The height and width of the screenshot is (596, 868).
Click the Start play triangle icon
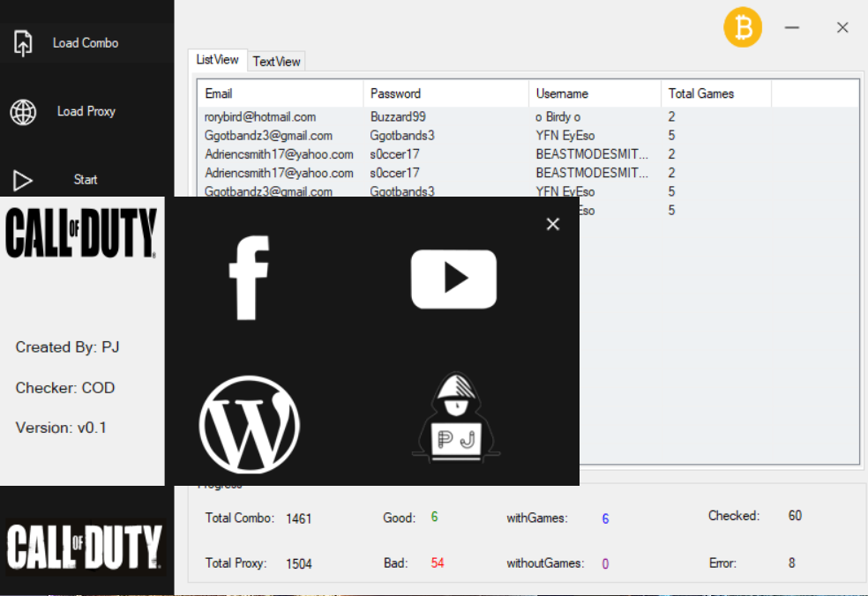[23, 181]
